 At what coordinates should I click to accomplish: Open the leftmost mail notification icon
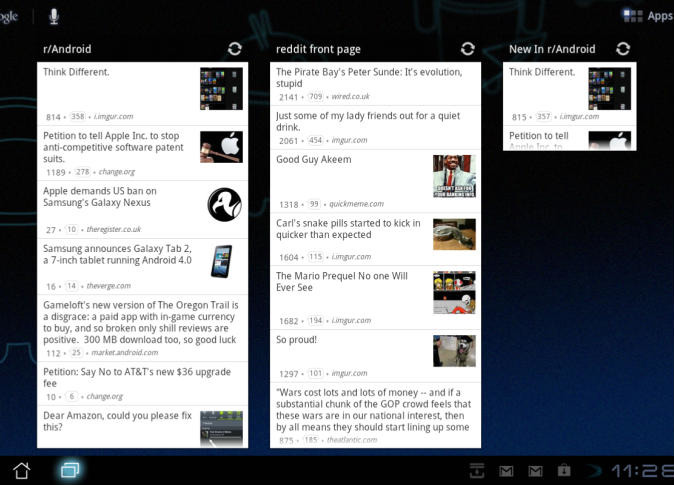coord(507,470)
